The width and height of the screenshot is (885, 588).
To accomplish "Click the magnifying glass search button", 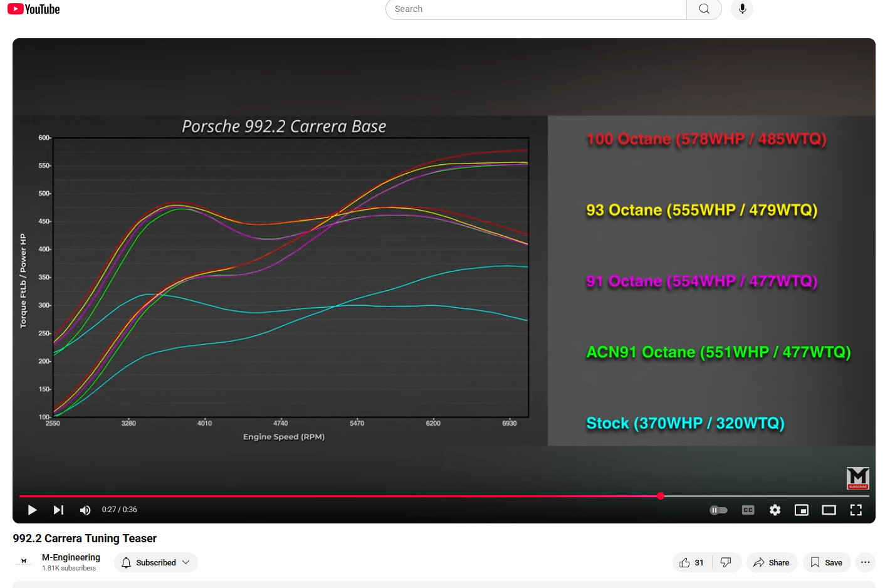I will click(704, 9).
